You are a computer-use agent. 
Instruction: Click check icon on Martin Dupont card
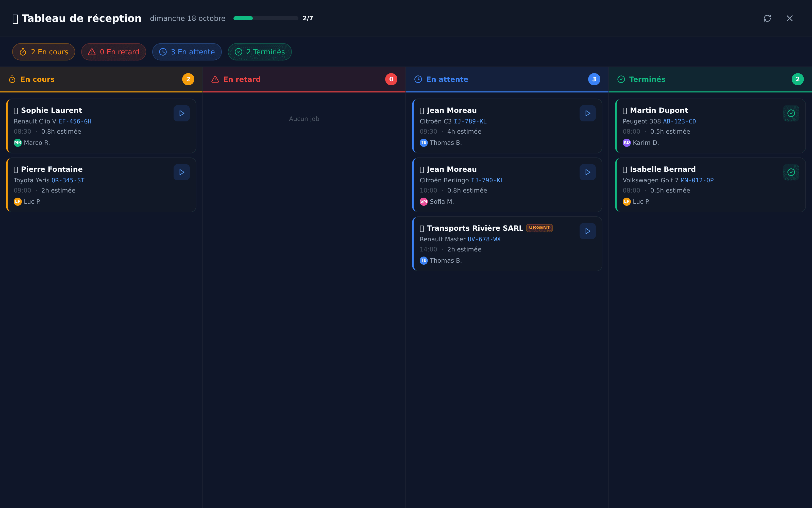791,113
